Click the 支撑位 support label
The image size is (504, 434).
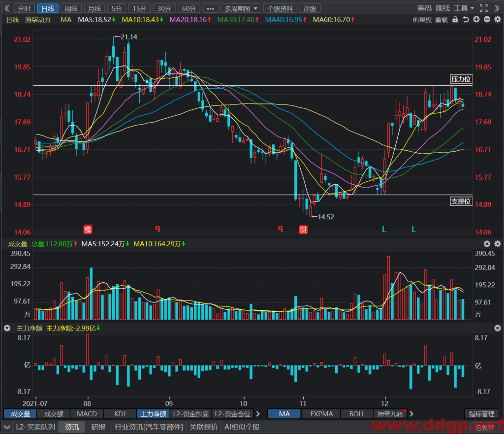click(x=461, y=201)
